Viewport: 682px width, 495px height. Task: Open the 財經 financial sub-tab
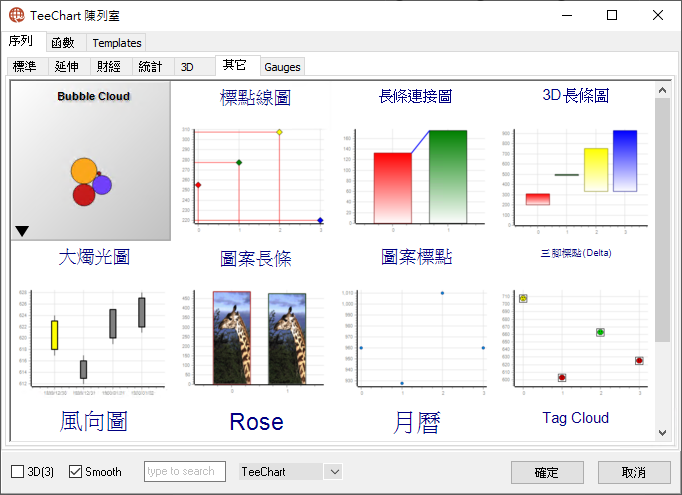(x=110, y=67)
